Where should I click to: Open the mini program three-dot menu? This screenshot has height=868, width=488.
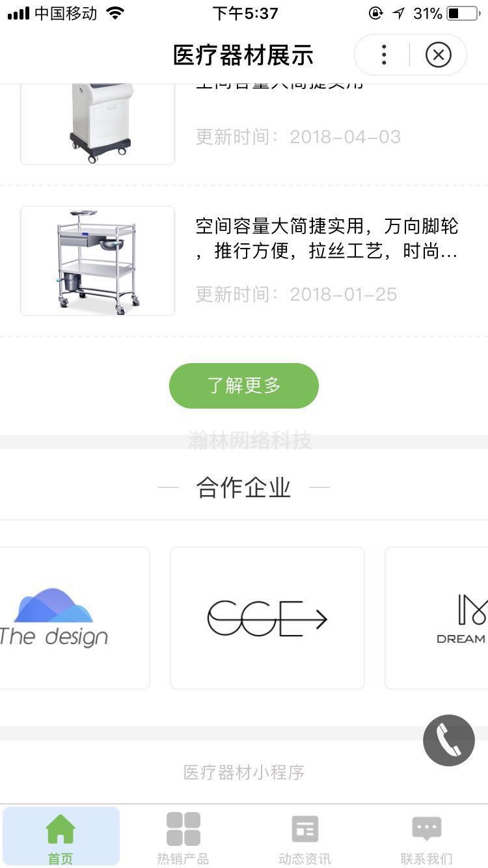pyautogui.click(x=384, y=55)
